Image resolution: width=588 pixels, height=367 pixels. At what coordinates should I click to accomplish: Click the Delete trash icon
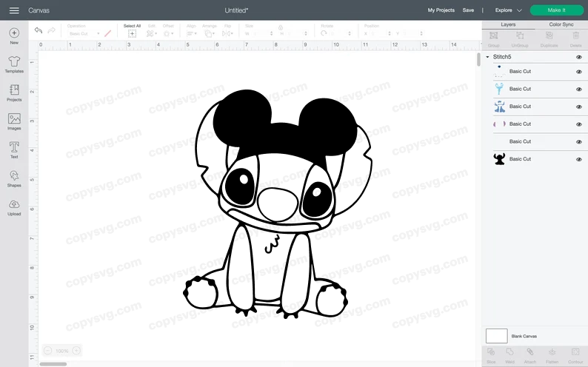pyautogui.click(x=575, y=36)
